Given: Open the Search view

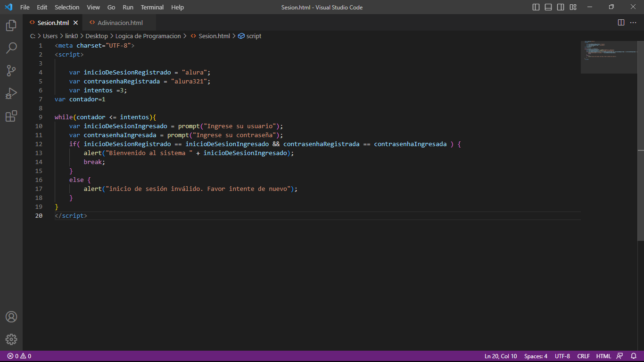Looking at the screenshot, I should pyautogui.click(x=11, y=48).
